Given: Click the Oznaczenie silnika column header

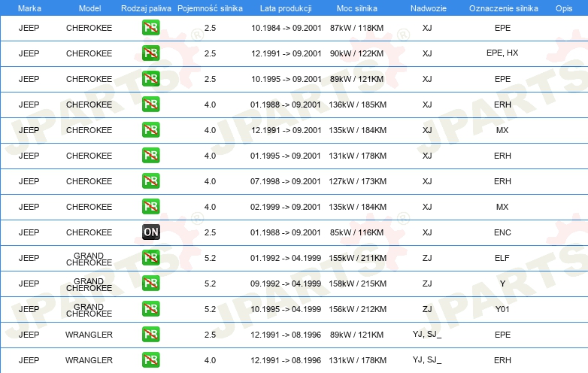Looking at the screenshot, I should coord(503,8).
